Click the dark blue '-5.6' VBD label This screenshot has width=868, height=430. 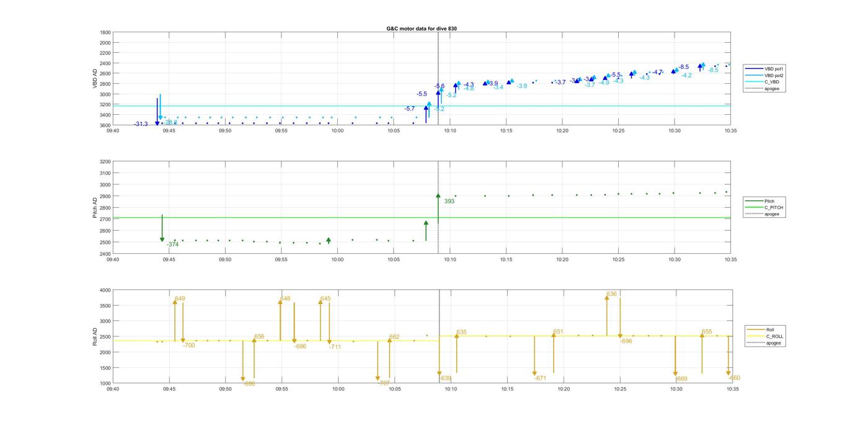[440, 86]
